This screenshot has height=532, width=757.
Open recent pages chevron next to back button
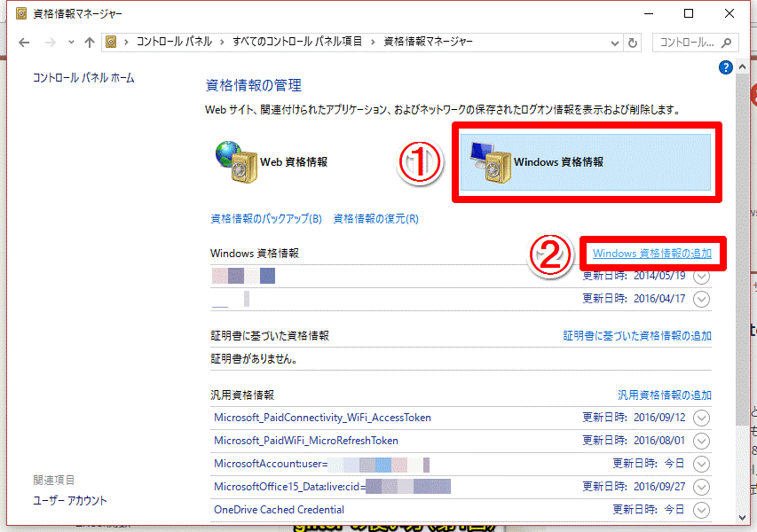click(x=70, y=42)
